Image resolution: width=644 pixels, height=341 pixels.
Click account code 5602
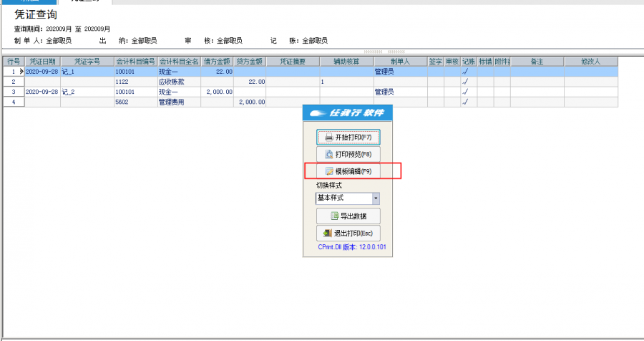pos(135,102)
